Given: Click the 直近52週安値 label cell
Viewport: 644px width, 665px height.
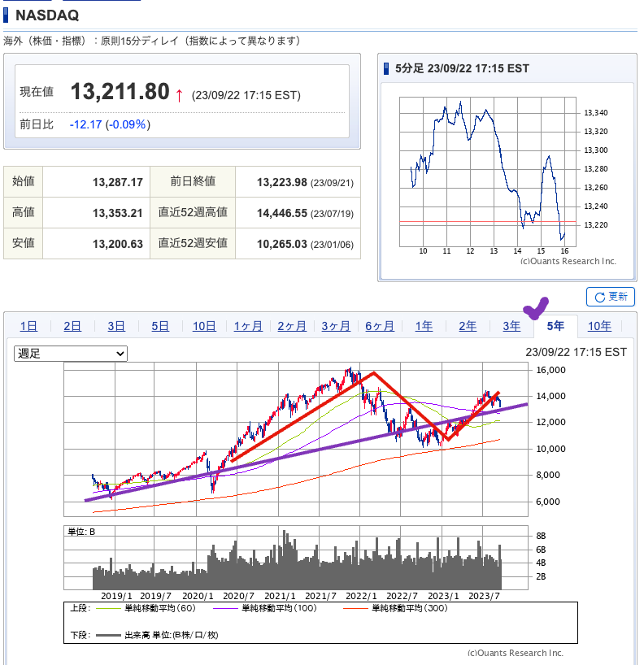Looking at the screenshot, I should pos(193,243).
